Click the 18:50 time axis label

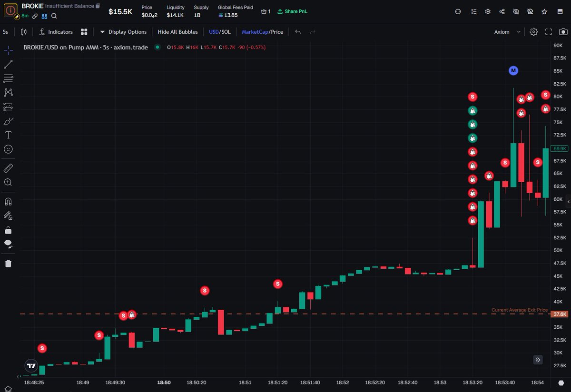pyautogui.click(x=164, y=382)
